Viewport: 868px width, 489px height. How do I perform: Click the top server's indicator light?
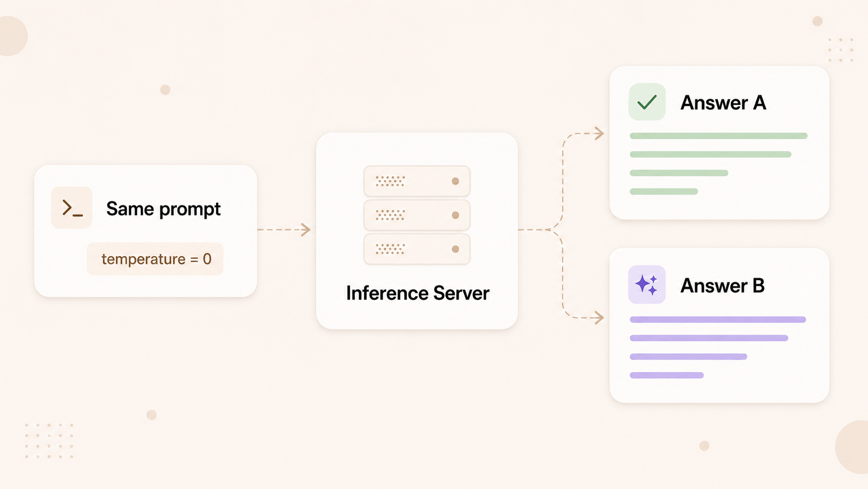click(455, 181)
